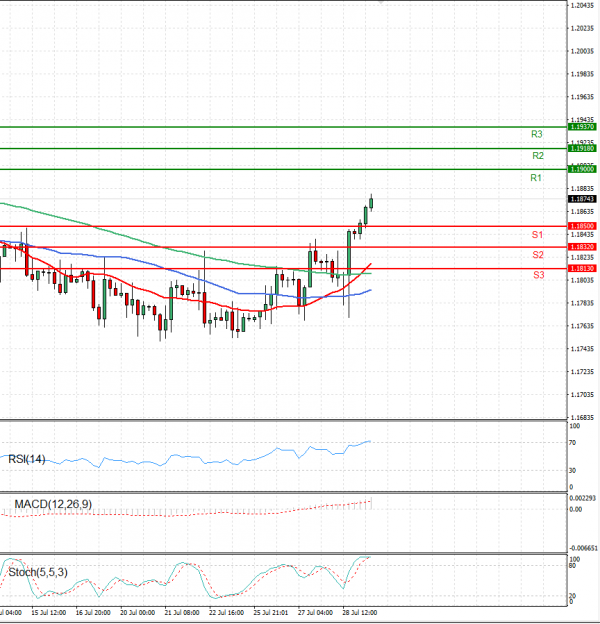Click the black current price 1.18743 tag
Viewport: 600px width, 624px height.
581,199
